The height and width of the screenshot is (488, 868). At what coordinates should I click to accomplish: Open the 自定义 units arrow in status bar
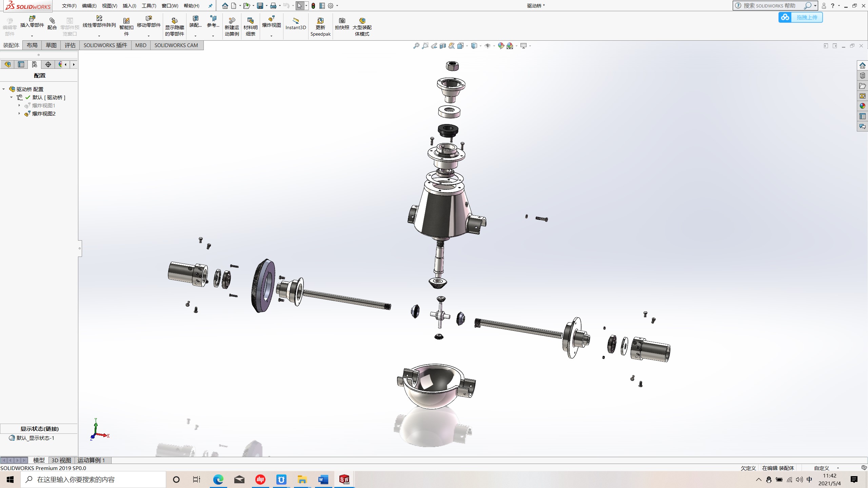pos(838,468)
